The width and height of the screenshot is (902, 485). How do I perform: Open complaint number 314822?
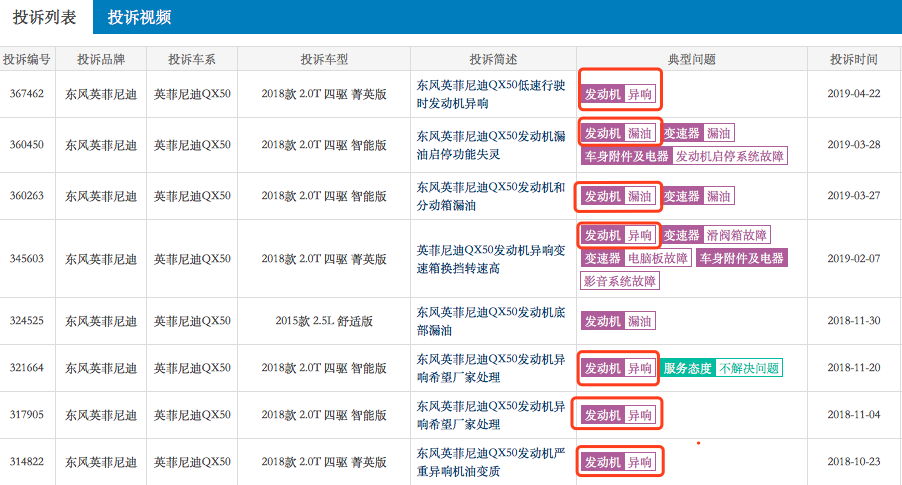[26, 462]
